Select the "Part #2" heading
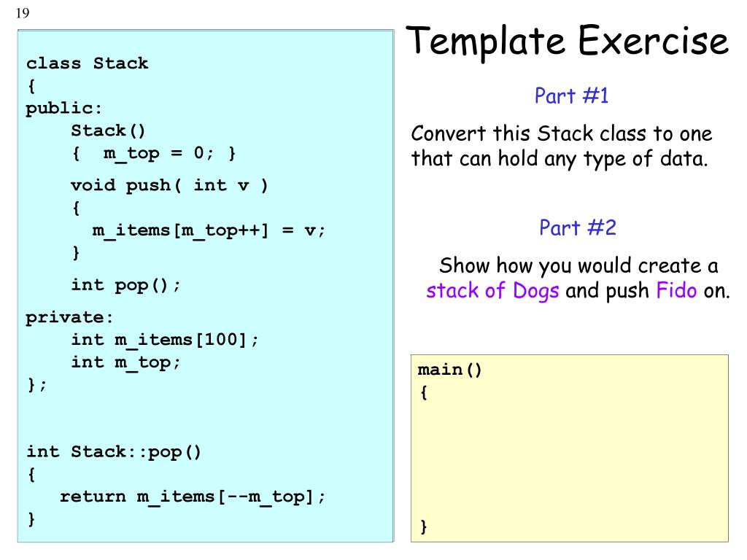Viewport: 747px width, 560px height. (578, 227)
